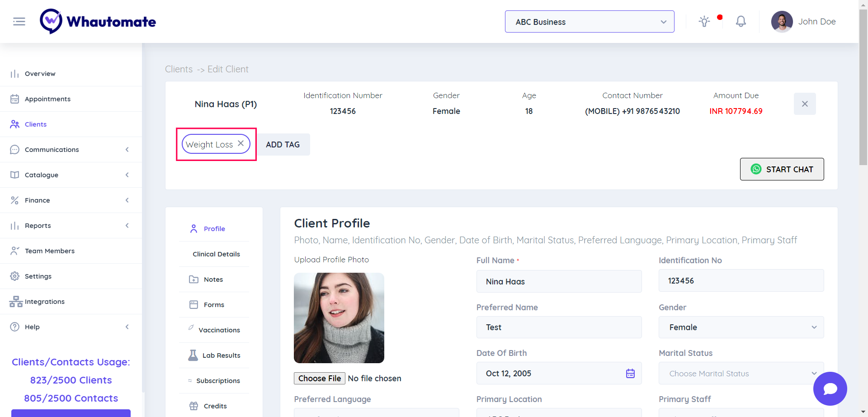The width and height of the screenshot is (868, 417).
Task: Remove the Weight Loss tag
Action: click(x=241, y=143)
